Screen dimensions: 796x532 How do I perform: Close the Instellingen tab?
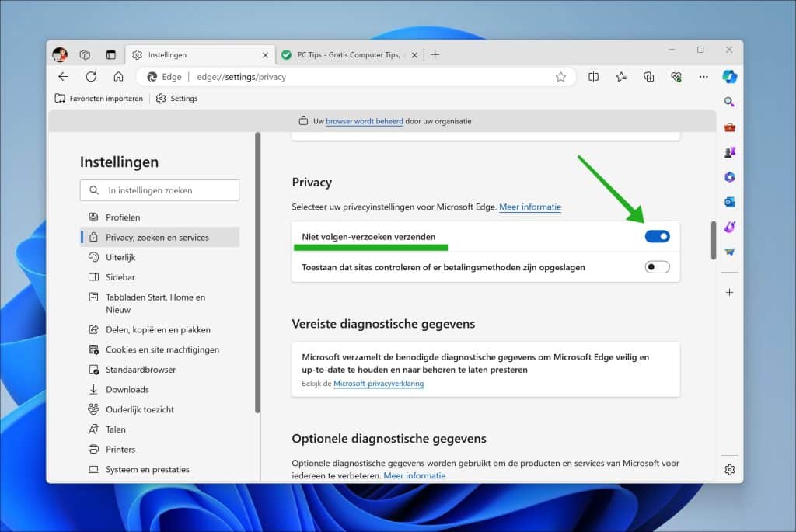(x=265, y=55)
